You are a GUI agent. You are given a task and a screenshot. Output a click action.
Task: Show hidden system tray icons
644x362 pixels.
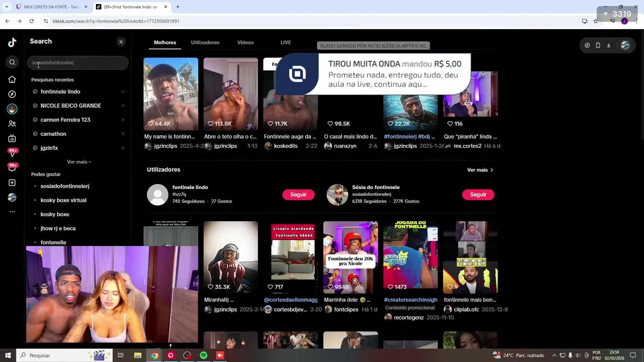click(x=554, y=355)
